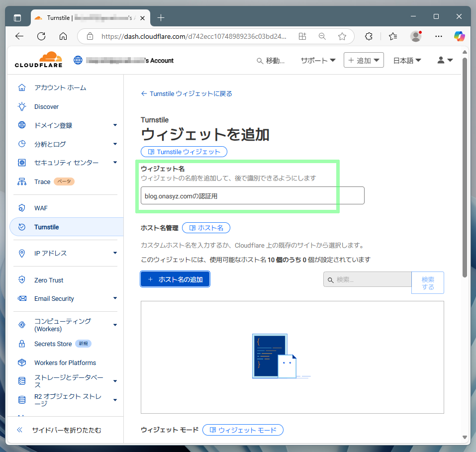Open the zoom magnifier icon in the address bar

(x=322, y=36)
